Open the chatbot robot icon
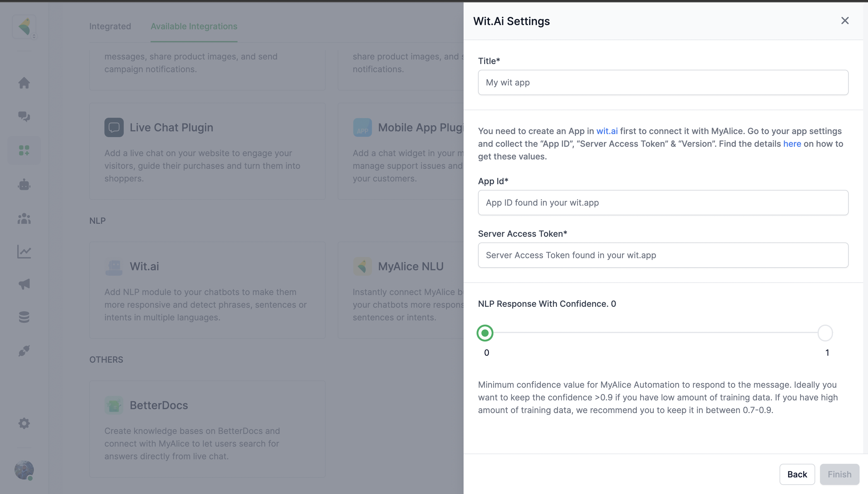This screenshot has height=494, width=868. (24, 184)
